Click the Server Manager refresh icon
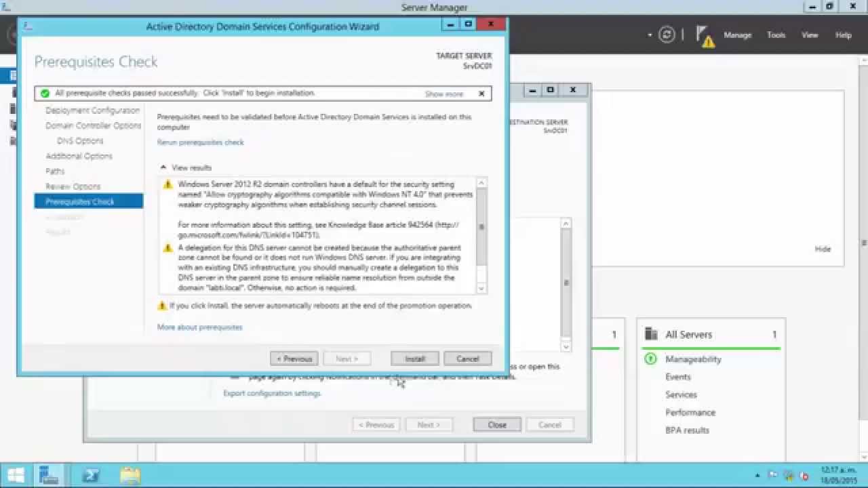The width and height of the screenshot is (868, 488). pyautogui.click(x=667, y=35)
